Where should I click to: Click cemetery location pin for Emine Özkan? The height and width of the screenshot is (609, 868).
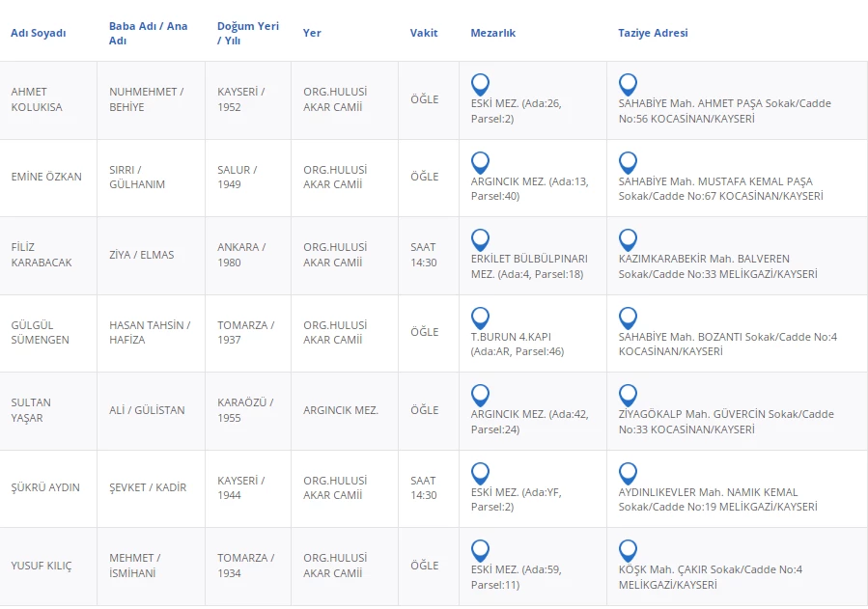click(480, 162)
